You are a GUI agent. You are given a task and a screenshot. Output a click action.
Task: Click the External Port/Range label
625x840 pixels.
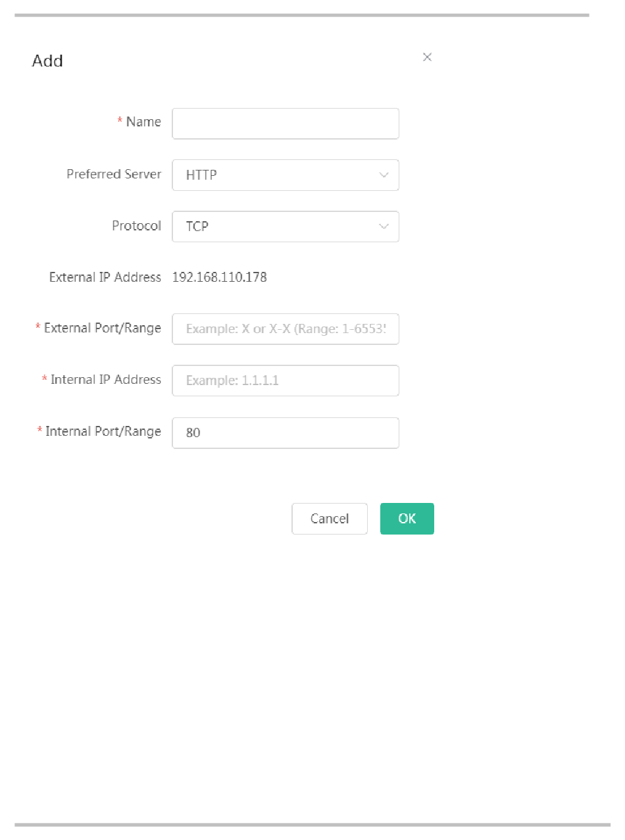[x=103, y=328]
